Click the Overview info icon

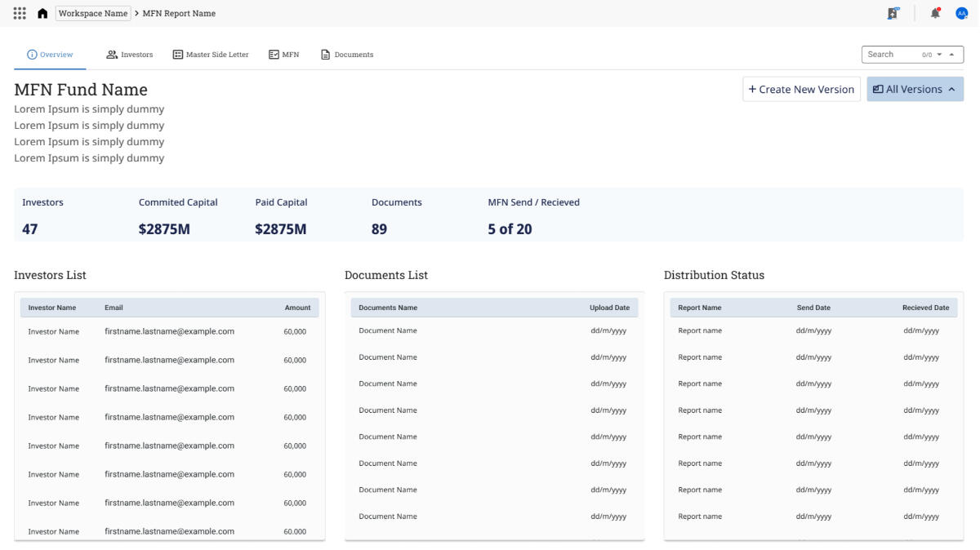tap(32, 55)
